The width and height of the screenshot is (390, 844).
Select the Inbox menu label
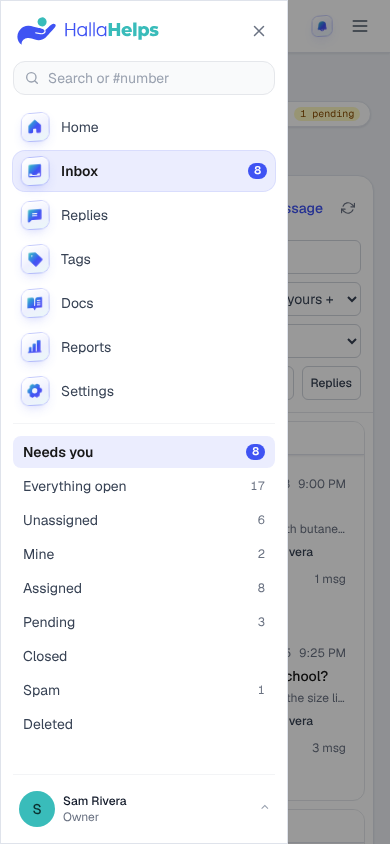pos(80,171)
